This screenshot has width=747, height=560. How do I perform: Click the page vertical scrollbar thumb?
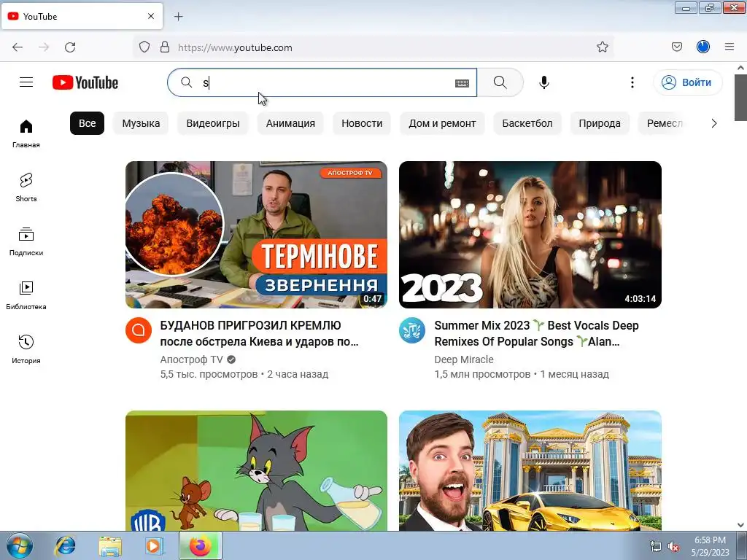point(740,98)
